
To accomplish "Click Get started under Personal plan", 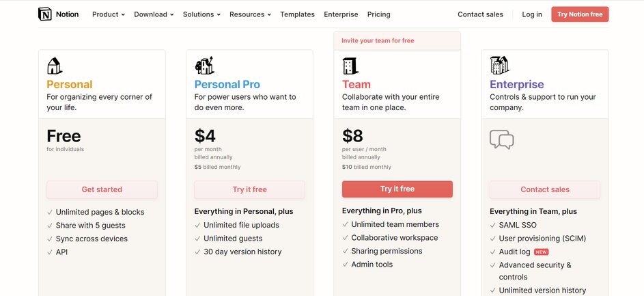I will 102,189.
